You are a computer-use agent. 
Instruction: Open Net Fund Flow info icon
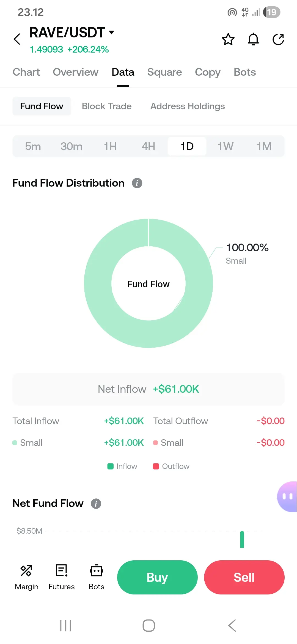(96, 504)
